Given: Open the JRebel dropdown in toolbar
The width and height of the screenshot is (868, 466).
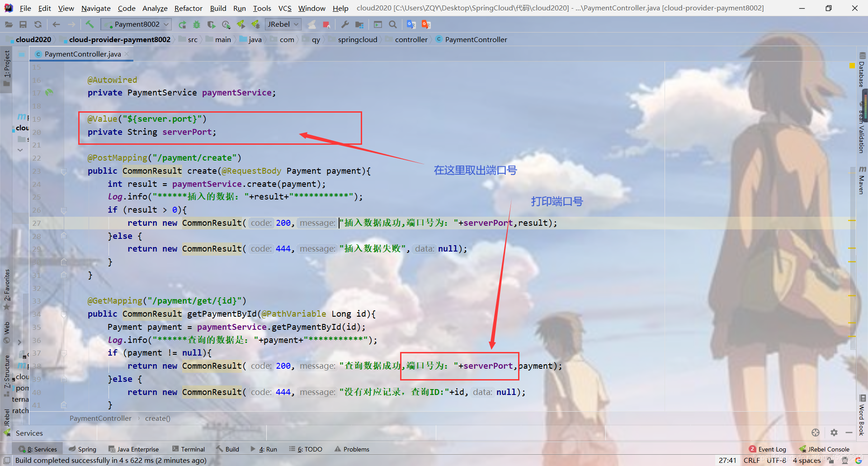Looking at the screenshot, I should [x=283, y=24].
